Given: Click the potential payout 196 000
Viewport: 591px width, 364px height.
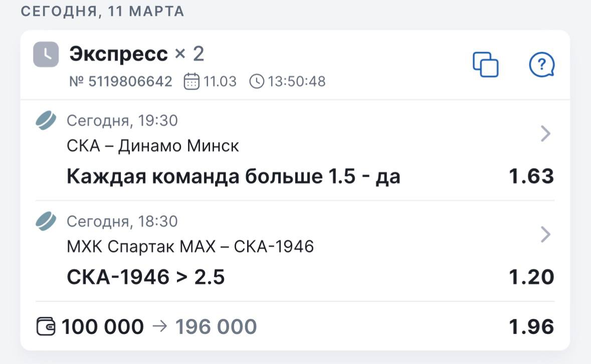Looking at the screenshot, I should coord(216,327).
